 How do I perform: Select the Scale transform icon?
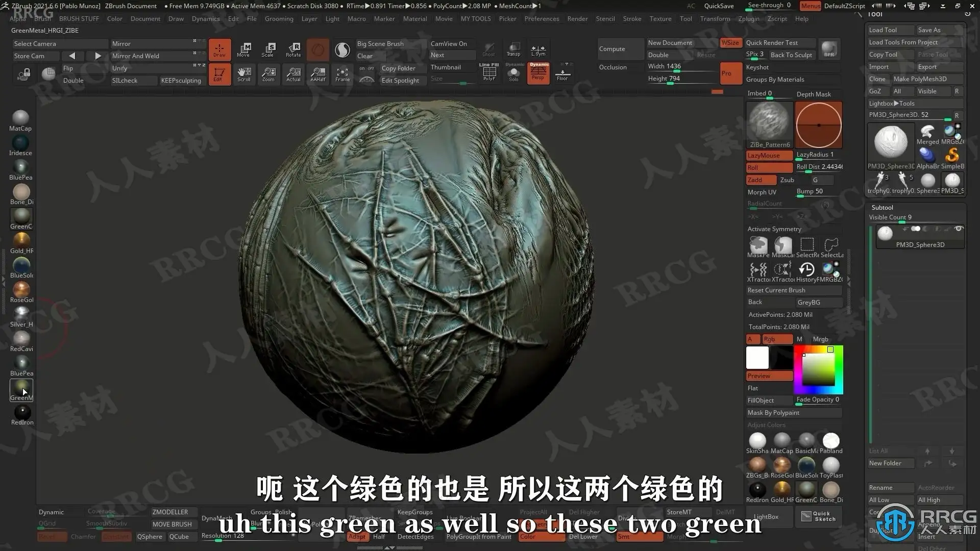click(x=268, y=49)
